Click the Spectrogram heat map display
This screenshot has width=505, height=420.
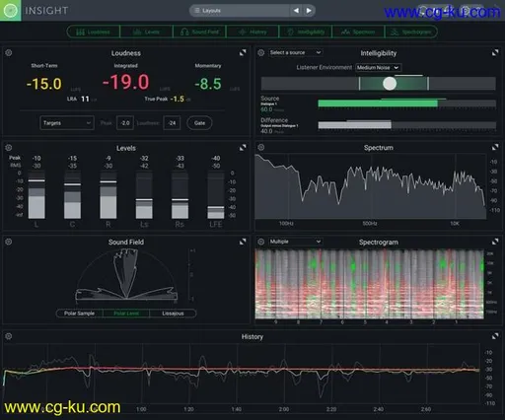(369, 284)
